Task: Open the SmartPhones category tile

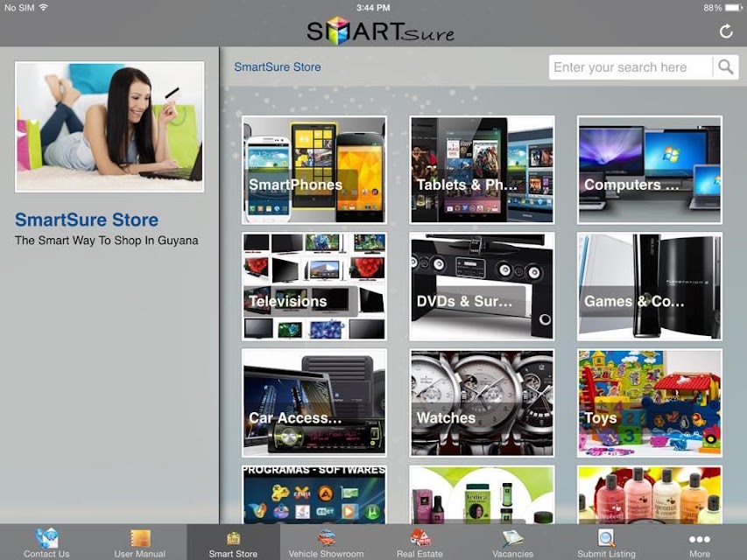Action: 314,170
